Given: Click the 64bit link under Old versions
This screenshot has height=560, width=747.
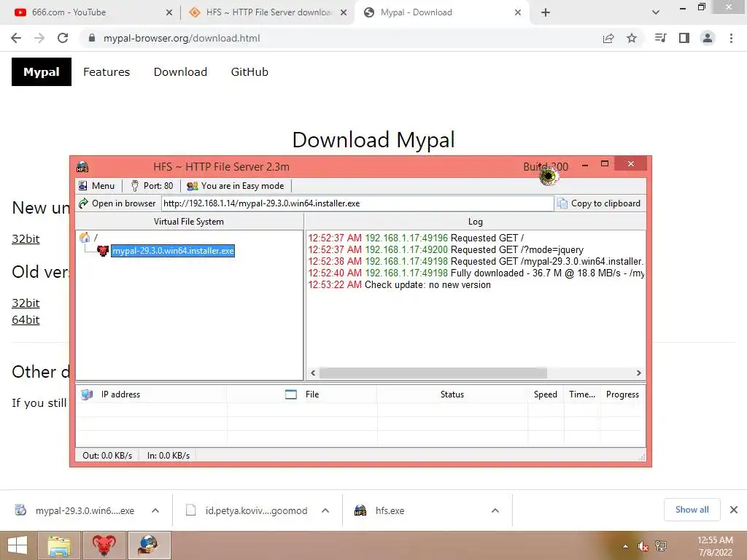Looking at the screenshot, I should click(x=26, y=319).
